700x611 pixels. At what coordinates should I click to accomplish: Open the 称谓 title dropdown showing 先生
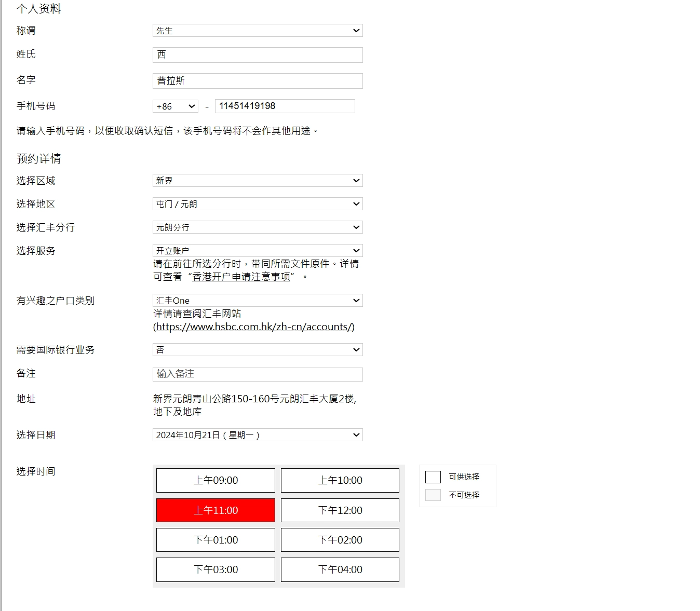coord(258,31)
